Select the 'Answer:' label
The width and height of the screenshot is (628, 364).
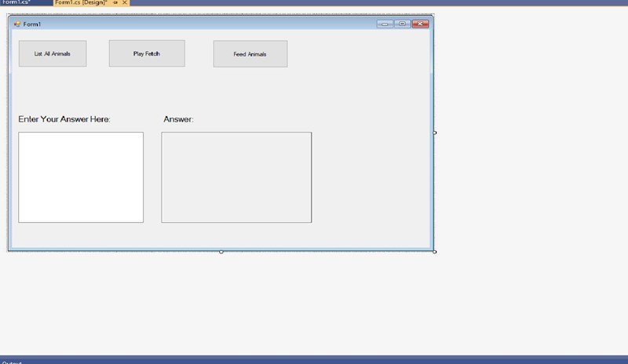[178, 119]
